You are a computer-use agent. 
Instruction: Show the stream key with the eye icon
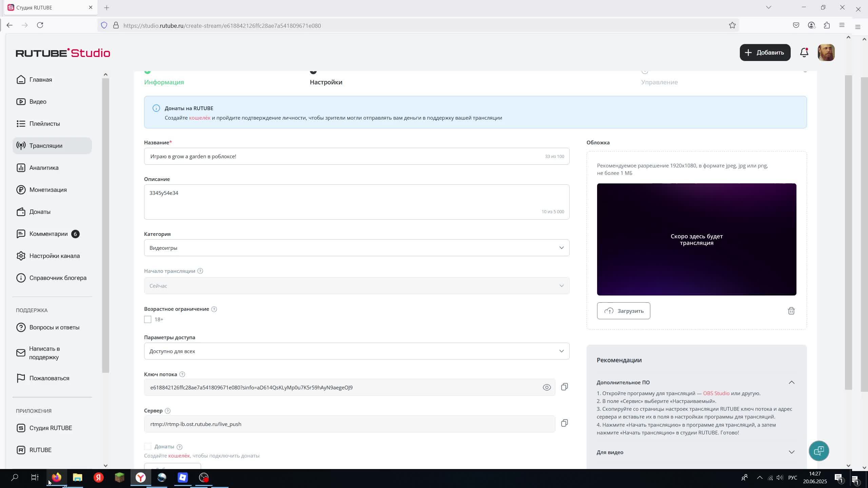pyautogui.click(x=547, y=387)
